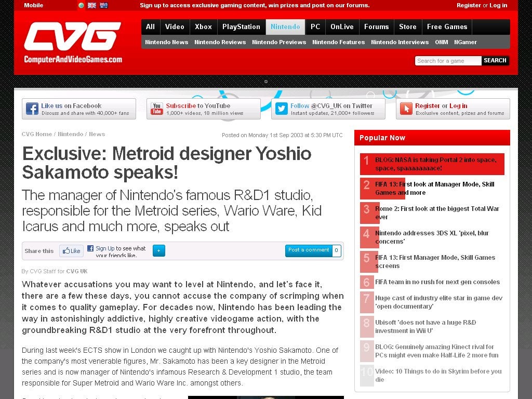Click News breadcrumb link
Screen dimensions: 532x399
[x=97, y=134]
